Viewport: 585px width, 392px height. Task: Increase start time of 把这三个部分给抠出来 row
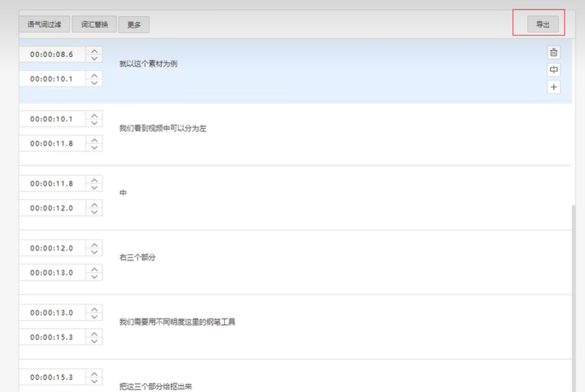point(95,374)
